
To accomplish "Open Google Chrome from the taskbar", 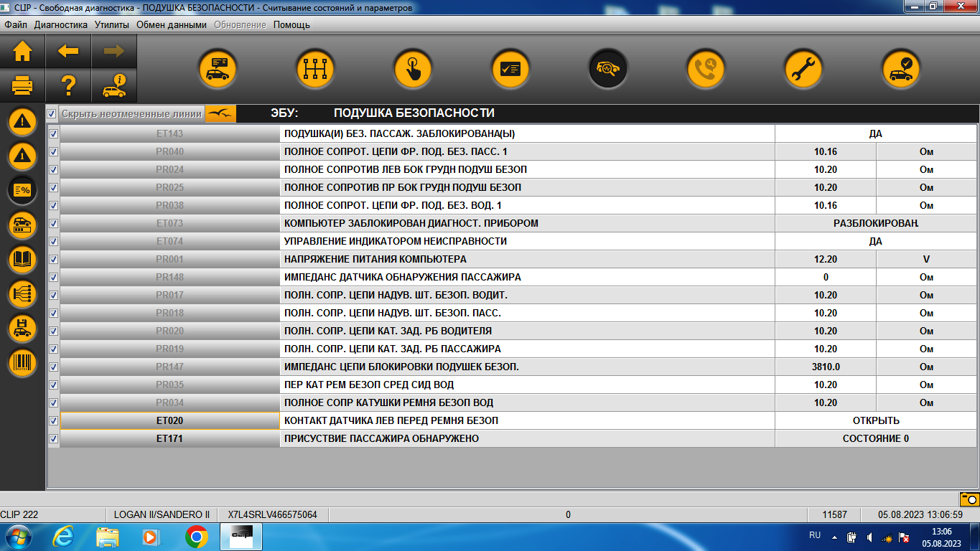I will [x=196, y=537].
